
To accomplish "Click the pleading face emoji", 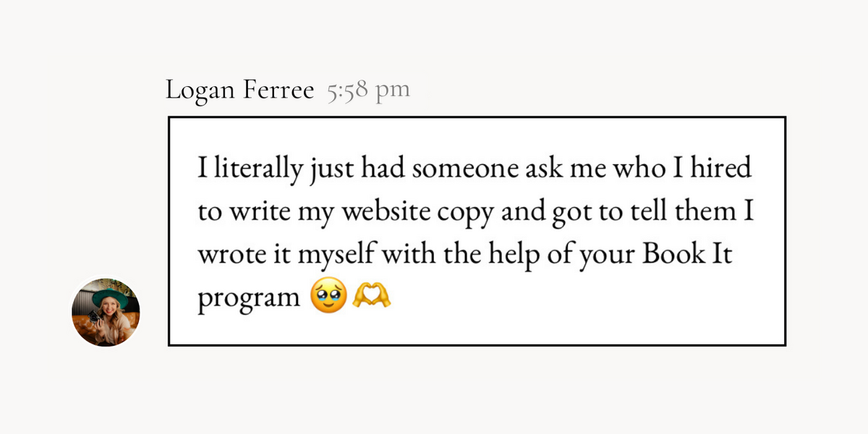I will (328, 295).
